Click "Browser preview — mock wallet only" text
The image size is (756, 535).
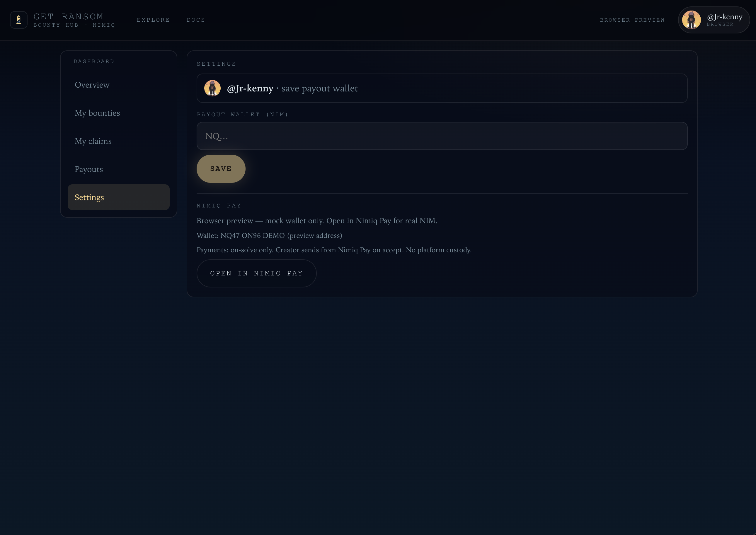point(317,221)
